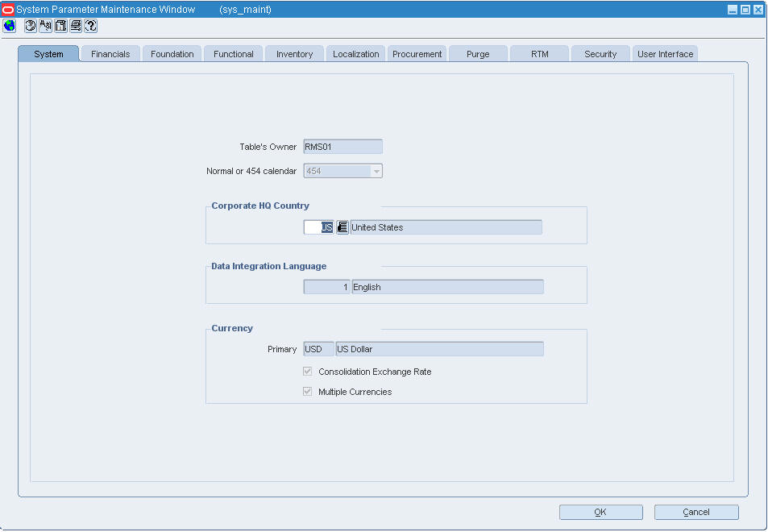Switch to the System tab
768x532 pixels.
tap(48, 54)
